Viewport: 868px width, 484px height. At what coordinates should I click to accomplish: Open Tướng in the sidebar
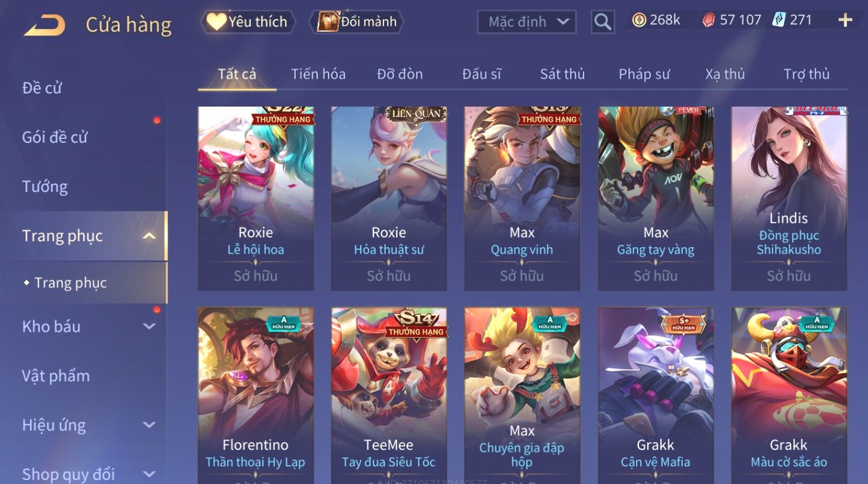(45, 187)
